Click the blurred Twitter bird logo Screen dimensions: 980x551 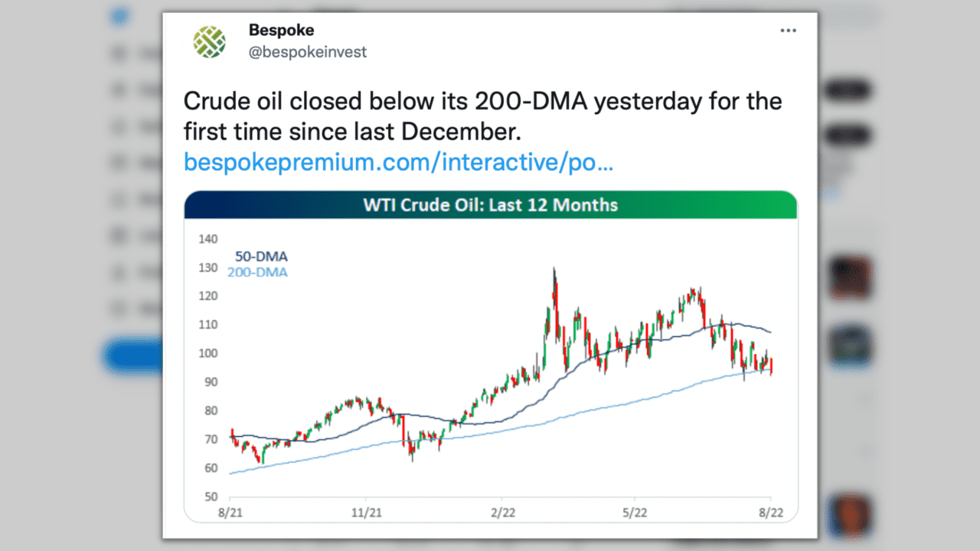[x=119, y=18]
